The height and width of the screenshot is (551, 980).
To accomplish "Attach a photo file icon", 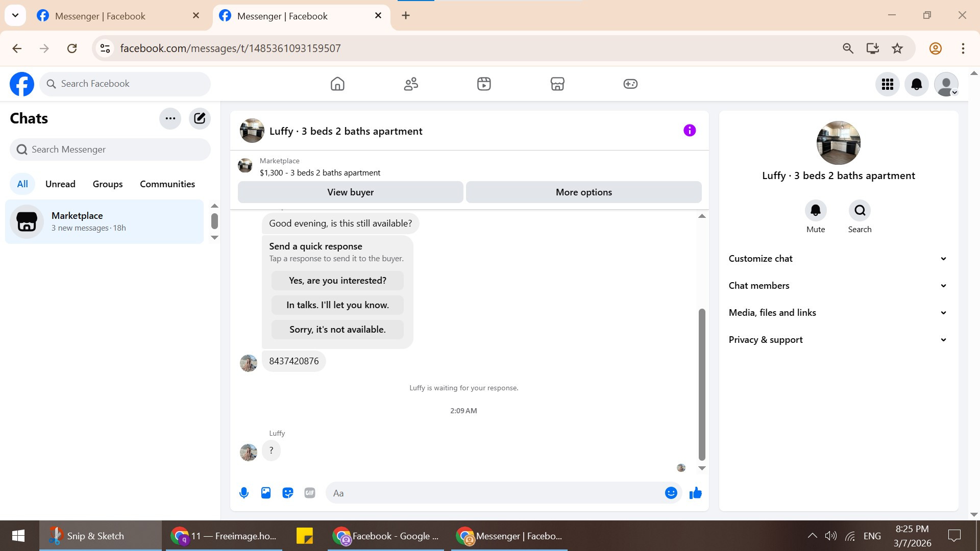I will tap(266, 493).
